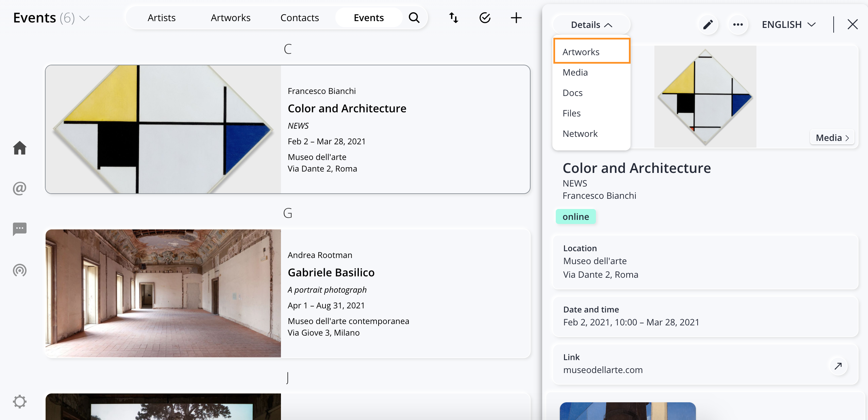
Task: Open the settings gear icon
Action: point(20,402)
